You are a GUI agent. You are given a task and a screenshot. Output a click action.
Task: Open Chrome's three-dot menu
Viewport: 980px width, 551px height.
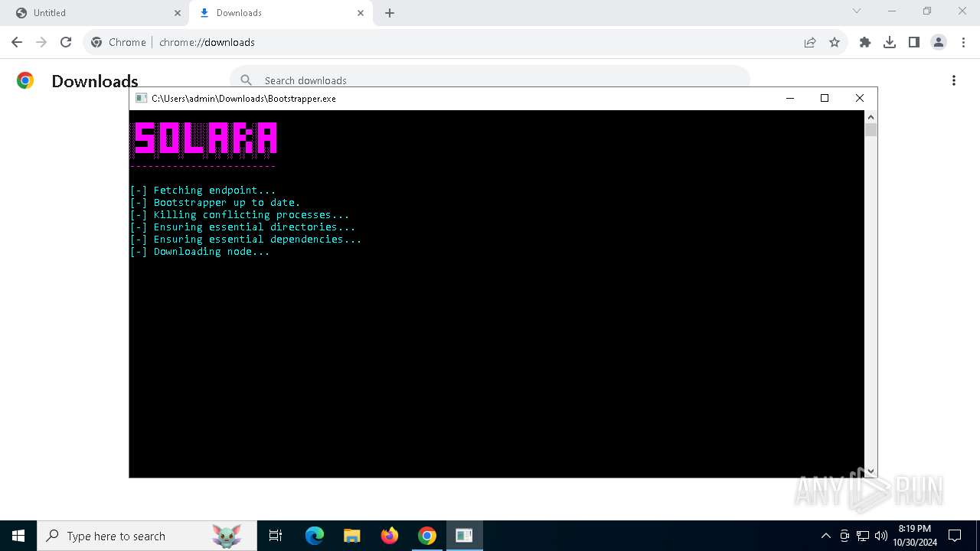point(963,42)
